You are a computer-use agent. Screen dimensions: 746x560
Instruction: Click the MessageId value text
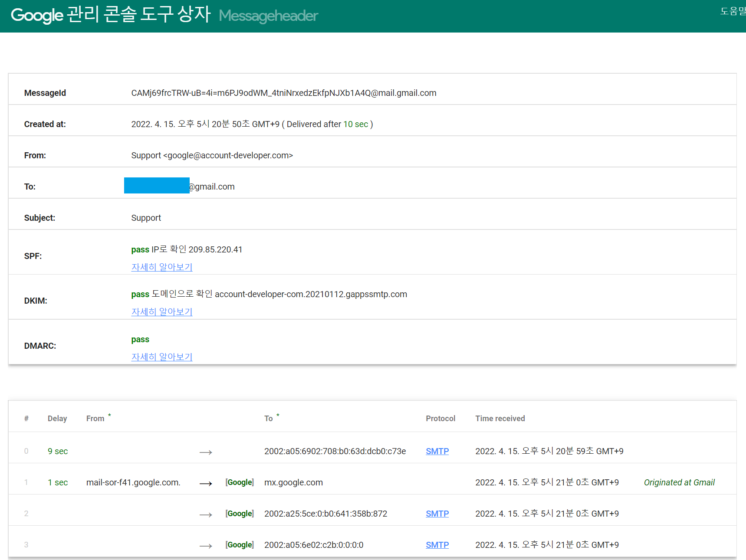coord(283,93)
